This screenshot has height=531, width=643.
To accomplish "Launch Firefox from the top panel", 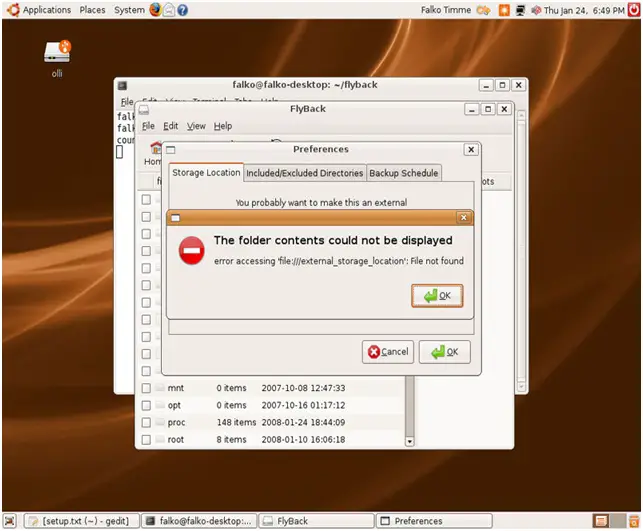I will (x=155, y=9).
